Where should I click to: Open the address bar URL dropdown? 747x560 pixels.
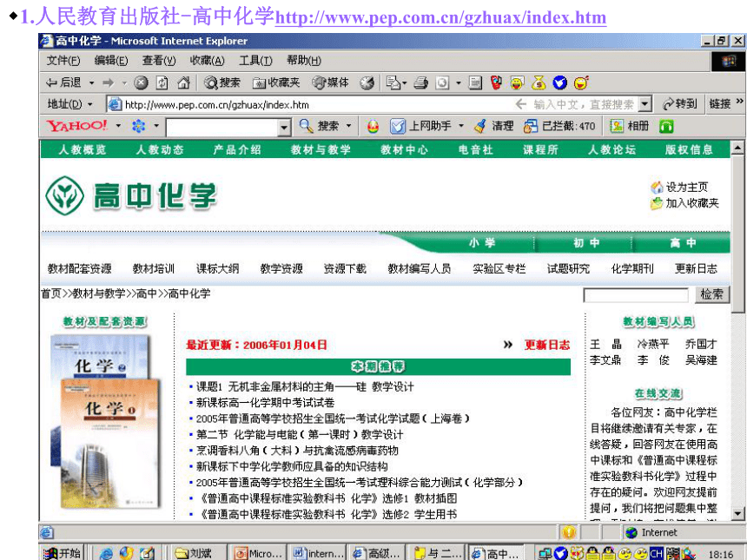pos(645,104)
